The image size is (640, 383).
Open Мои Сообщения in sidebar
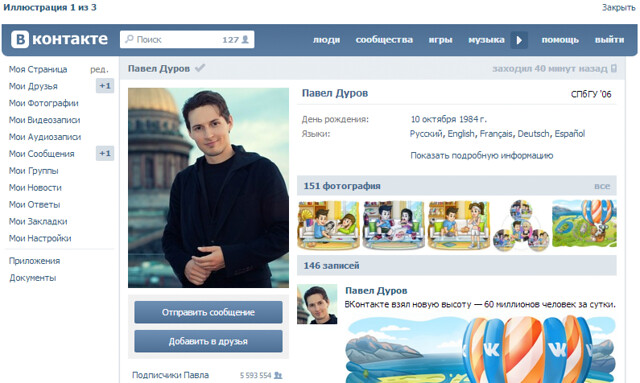click(42, 154)
